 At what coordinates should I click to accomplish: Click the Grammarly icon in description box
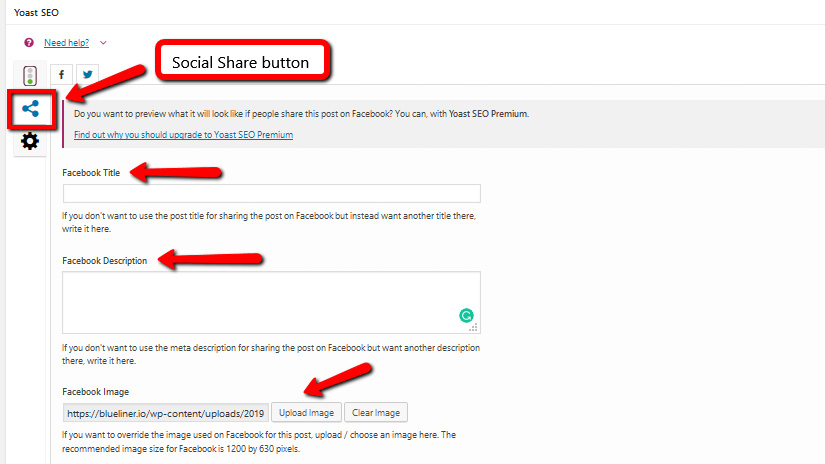tap(466, 315)
